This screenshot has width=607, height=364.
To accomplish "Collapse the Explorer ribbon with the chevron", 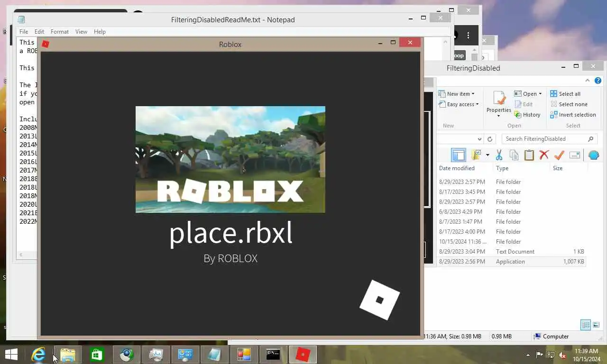I will coord(588,81).
